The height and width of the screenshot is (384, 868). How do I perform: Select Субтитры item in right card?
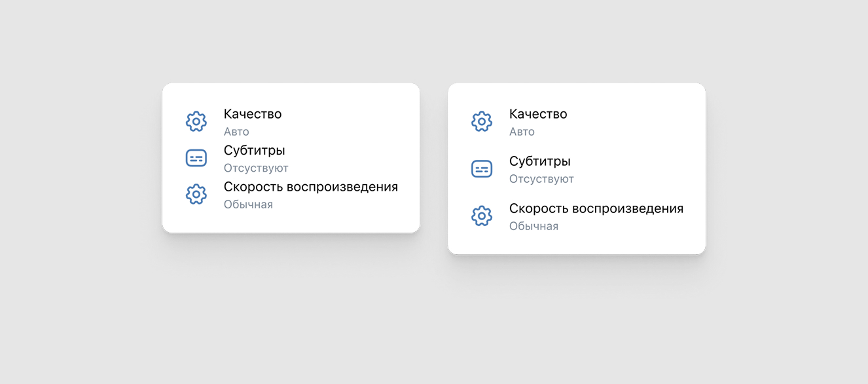click(x=539, y=161)
